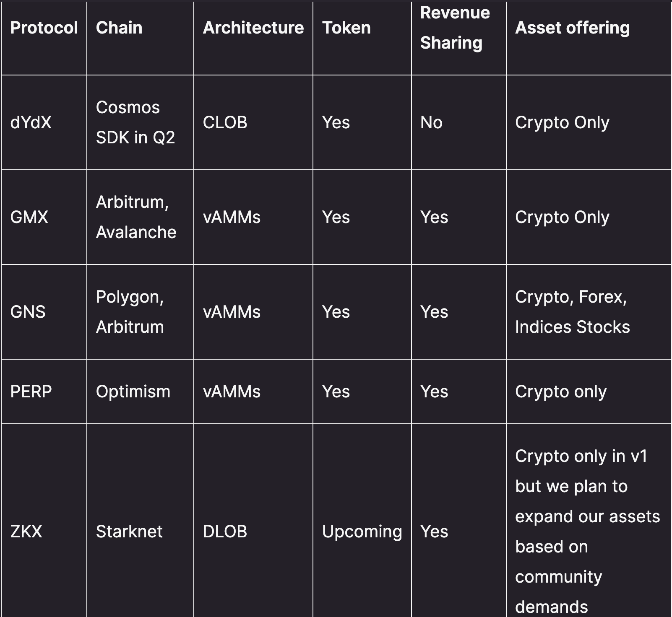Click the Protocol column header
The image size is (672, 617).
[44, 28]
